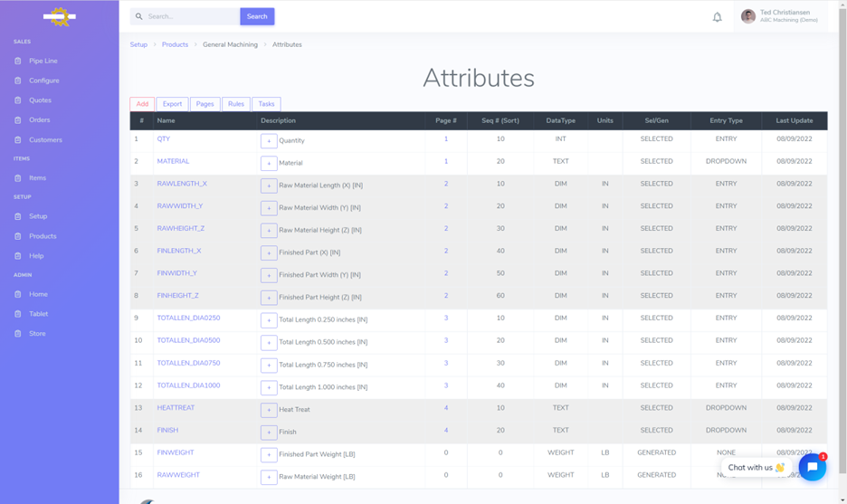847x504 pixels.
Task: Click the notification bell icon
Action: pos(717,16)
